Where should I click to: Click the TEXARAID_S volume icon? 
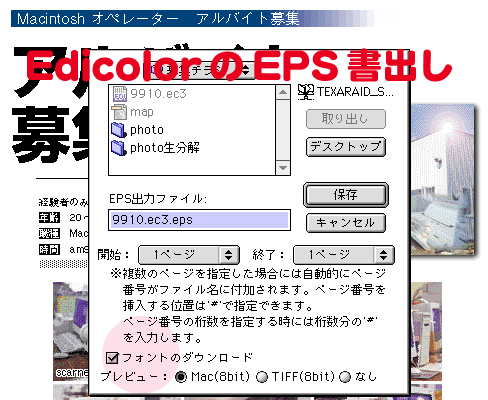click(x=305, y=92)
